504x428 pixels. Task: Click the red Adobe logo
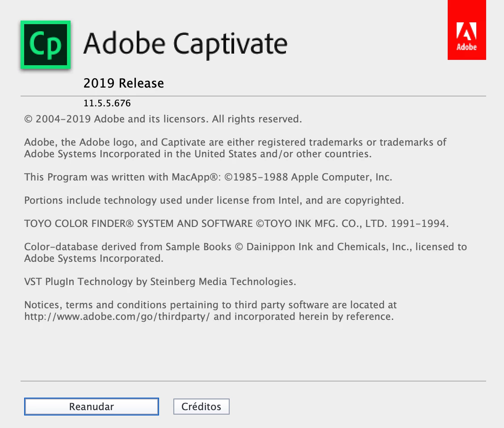(467, 30)
